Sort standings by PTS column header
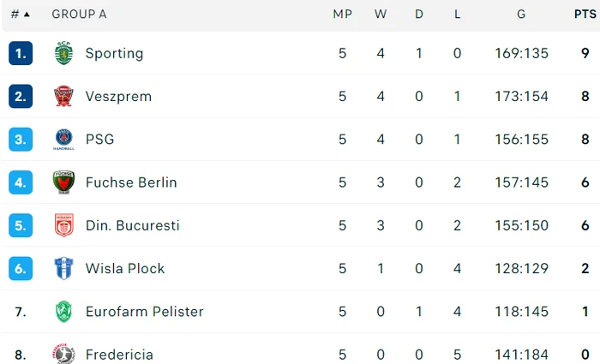 tap(585, 15)
